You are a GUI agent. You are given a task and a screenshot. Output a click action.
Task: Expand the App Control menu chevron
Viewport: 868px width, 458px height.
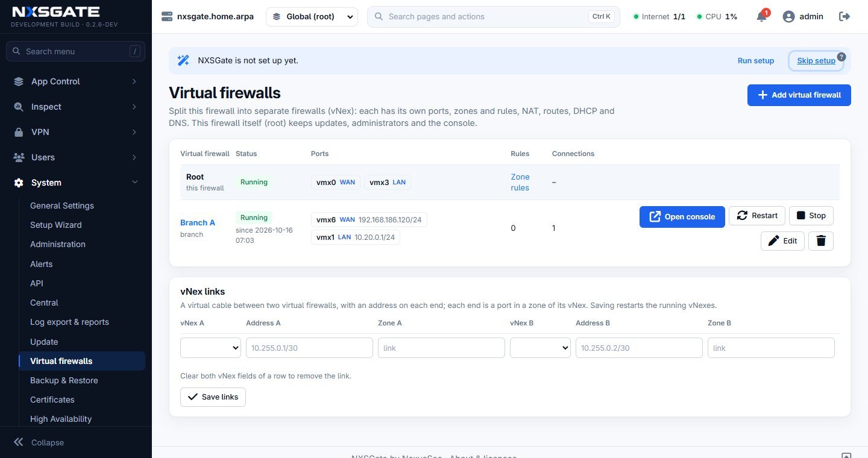(134, 81)
